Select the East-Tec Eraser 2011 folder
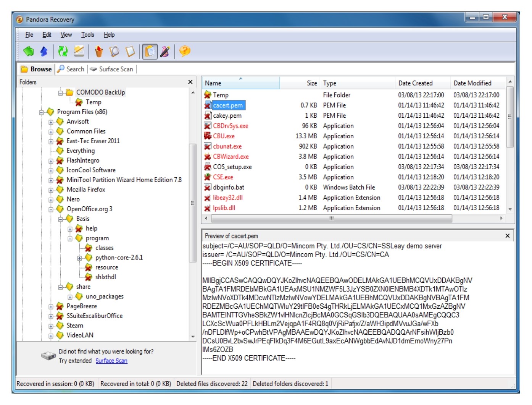Image resolution: width=532 pixels, height=405 pixels. coord(93,141)
